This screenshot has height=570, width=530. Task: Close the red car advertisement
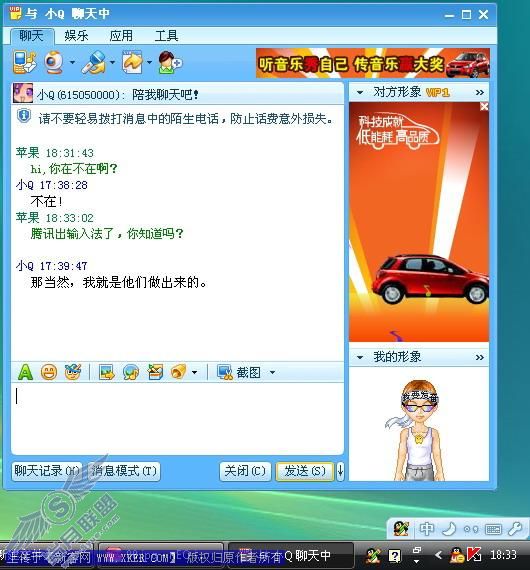[484, 107]
